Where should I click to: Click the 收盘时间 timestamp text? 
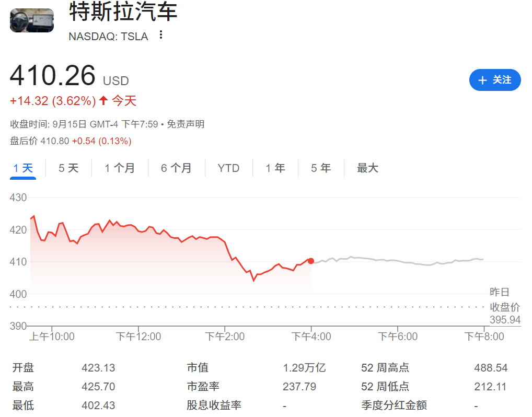(x=84, y=124)
